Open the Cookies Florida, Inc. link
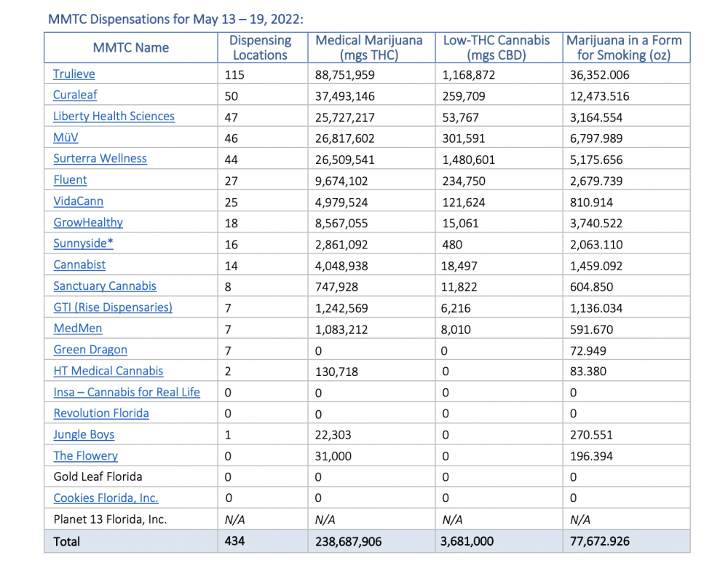The height and width of the screenshot is (577, 728). (106, 498)
